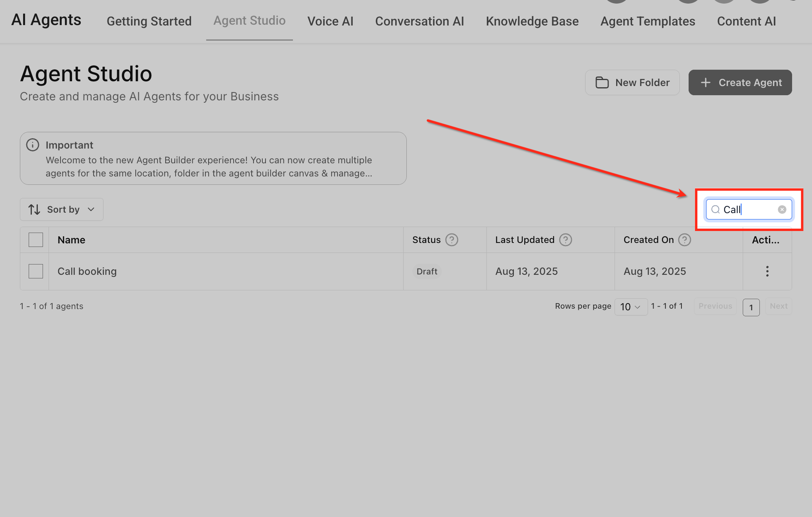The image size is (812, 517).
Task: Click the magnifier icon in search box
Action: [715, 210]
